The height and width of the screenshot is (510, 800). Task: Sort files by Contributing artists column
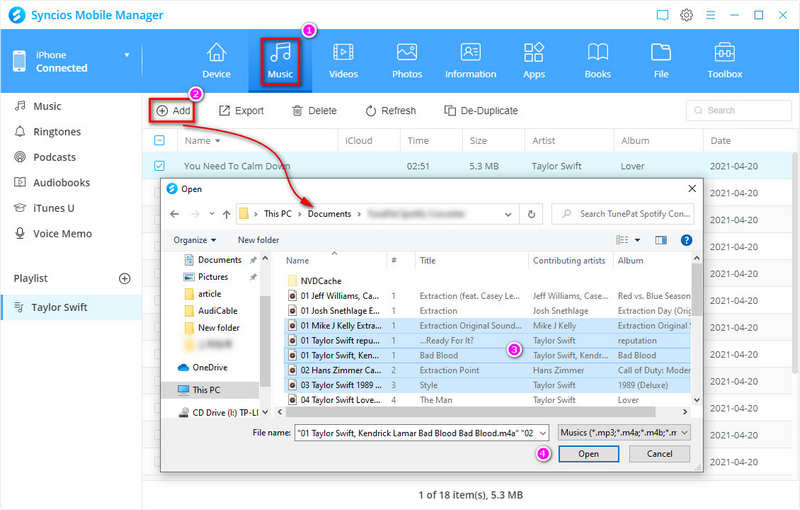pyautogui.click(x=569, y=261)
